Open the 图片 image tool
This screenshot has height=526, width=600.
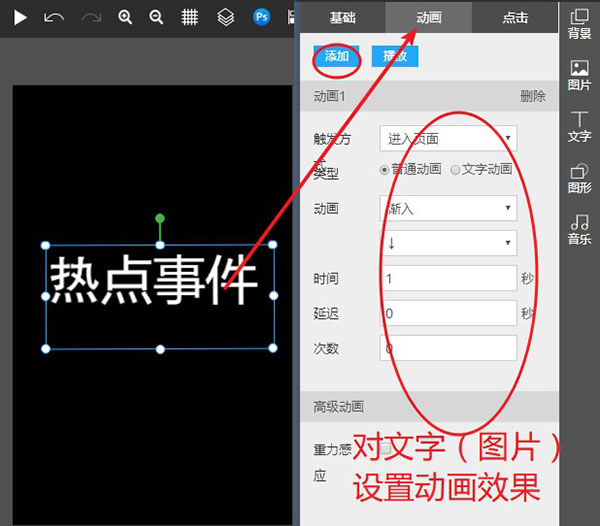(x=579, y=75)
